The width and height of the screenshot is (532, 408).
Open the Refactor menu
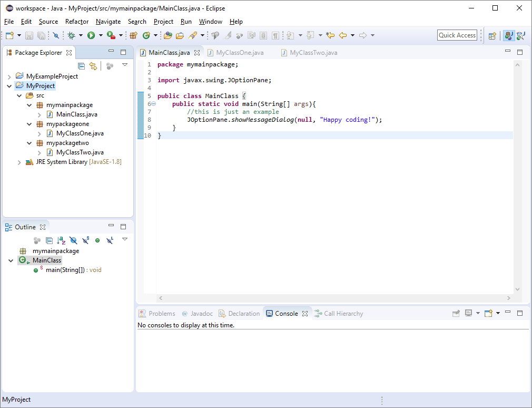tap(77, 22)
